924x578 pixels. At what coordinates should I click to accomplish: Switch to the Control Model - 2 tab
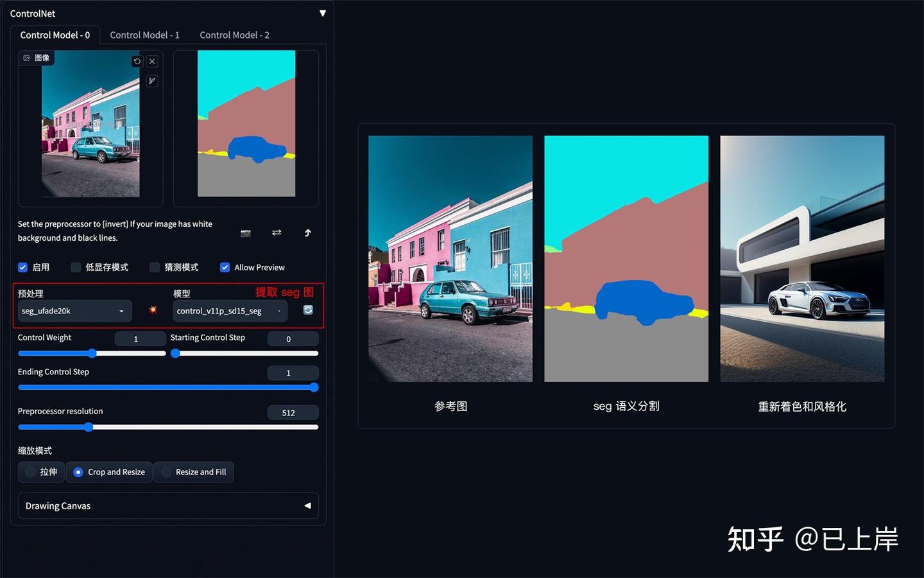point(234,35)
